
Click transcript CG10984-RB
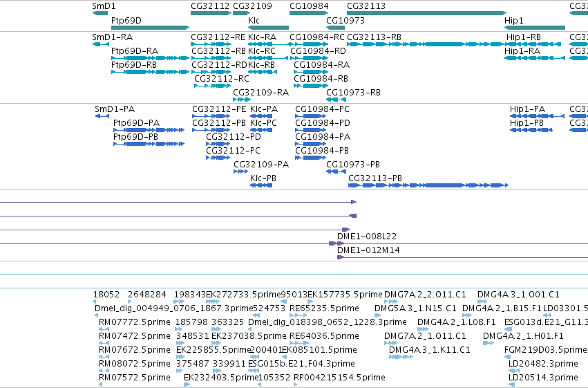[321, 79]
